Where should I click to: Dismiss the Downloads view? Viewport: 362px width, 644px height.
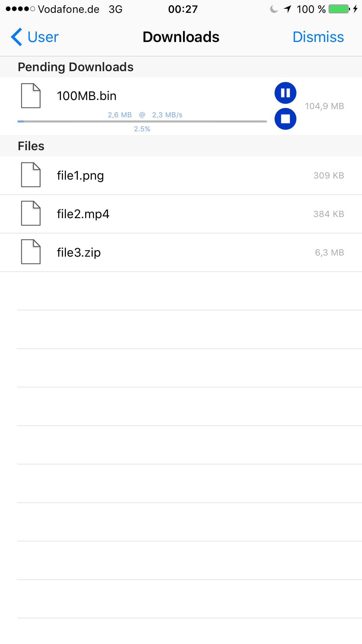coord(318,37)
